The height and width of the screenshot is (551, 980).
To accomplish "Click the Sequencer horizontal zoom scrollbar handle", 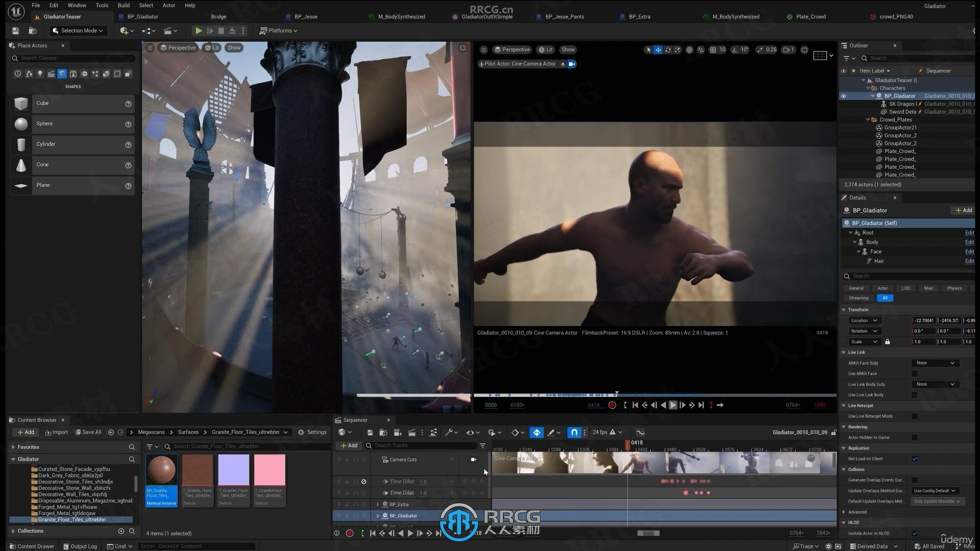I will (x=648, y=533).
